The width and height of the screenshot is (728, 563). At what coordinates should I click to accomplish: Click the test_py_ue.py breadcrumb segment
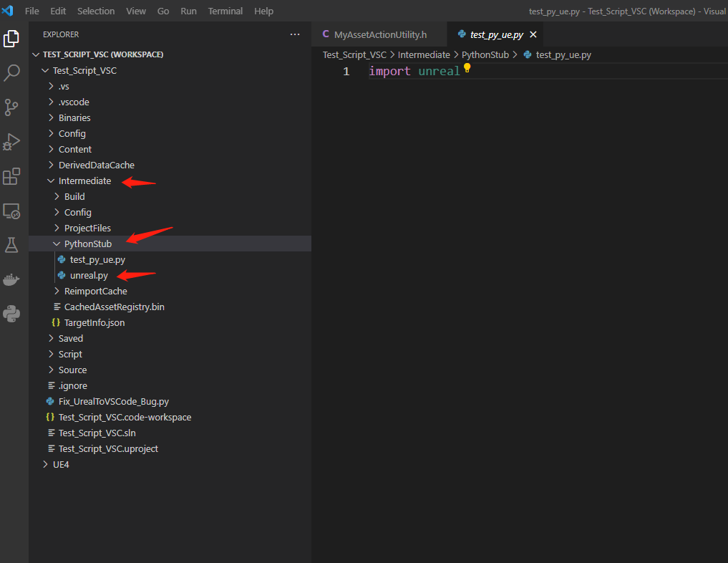pyautogui.click(x=563, y=55)
